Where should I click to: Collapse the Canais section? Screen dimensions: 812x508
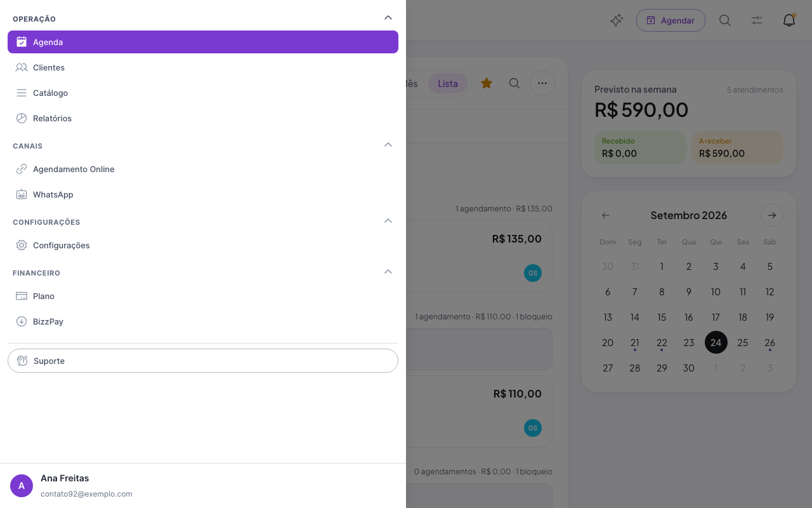point(388,145)
